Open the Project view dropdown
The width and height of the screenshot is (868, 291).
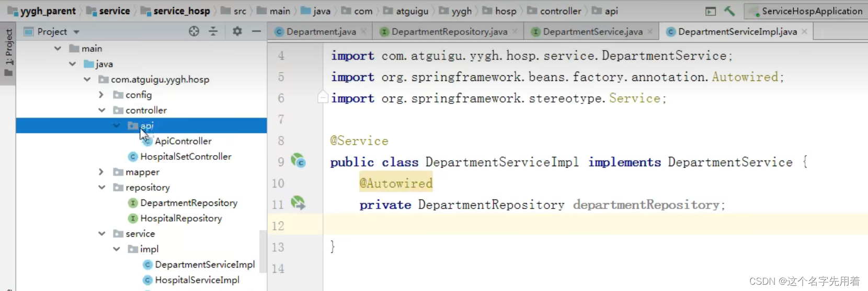(x=76, y=32)
